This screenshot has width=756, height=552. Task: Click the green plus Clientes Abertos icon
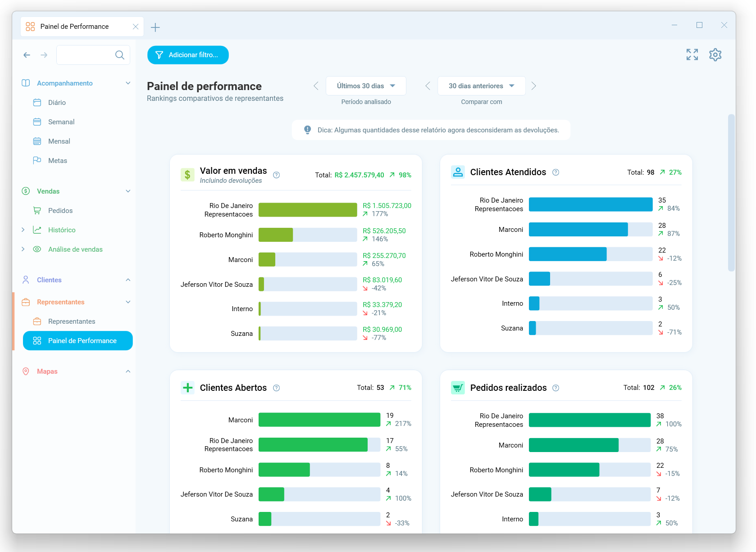[187, 388]
